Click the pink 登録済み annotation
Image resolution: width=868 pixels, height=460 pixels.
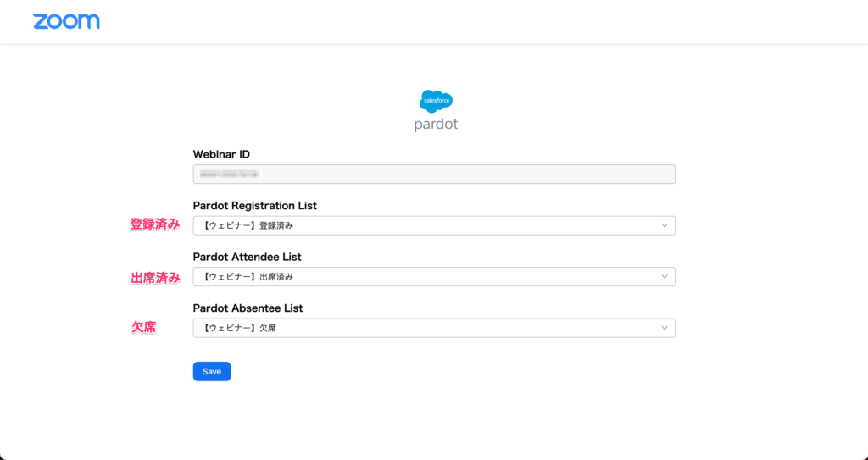(154, 224)
